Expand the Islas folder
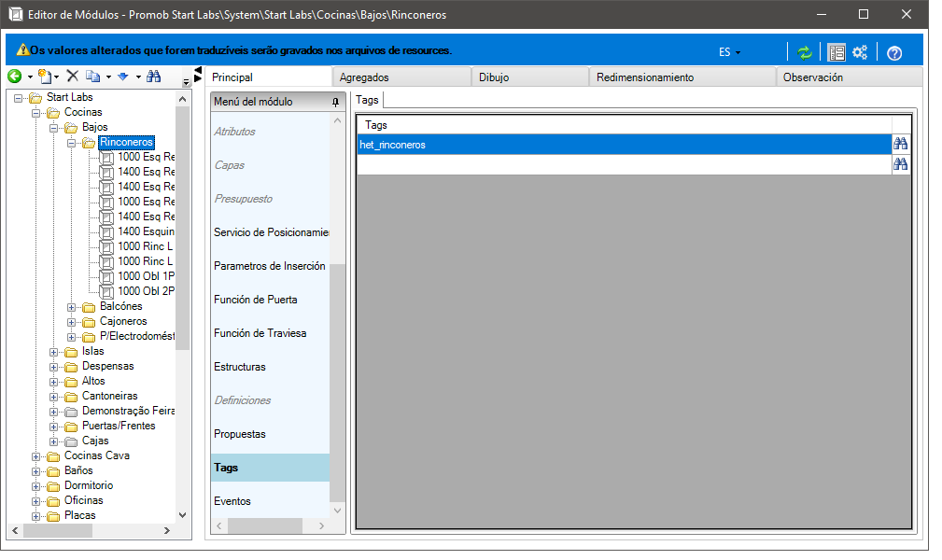 53,352
